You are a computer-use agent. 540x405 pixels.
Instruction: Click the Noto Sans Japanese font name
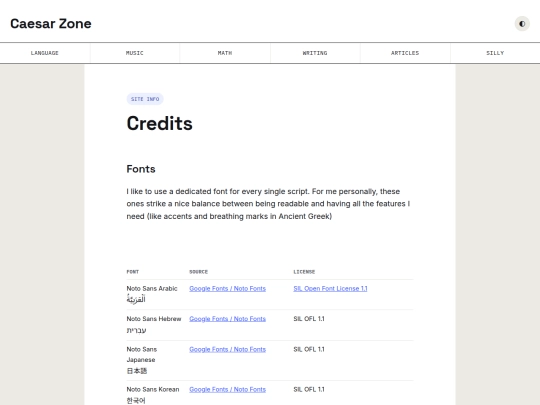pyautogui.click(x=142, y=354)
